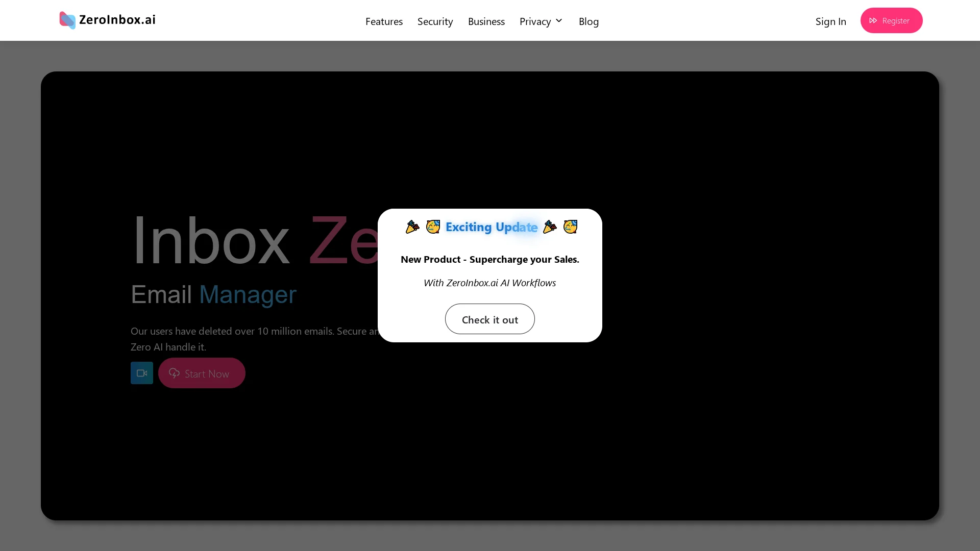Click the text 'New Product - Supercharge your Sales.'
The height and width of the screenshot is (551, 980).
[490, 259]
